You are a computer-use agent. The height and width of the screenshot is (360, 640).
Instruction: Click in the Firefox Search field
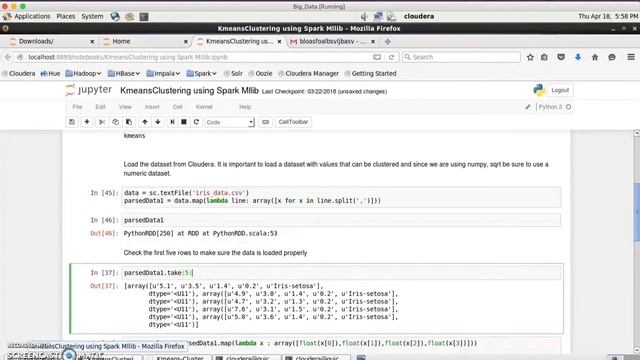coord(461,57)
